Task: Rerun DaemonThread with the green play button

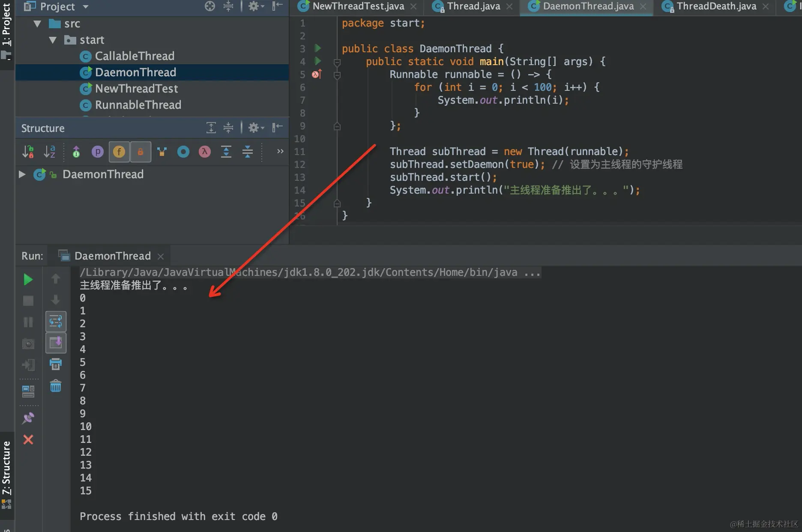Action: pos(28,280)
